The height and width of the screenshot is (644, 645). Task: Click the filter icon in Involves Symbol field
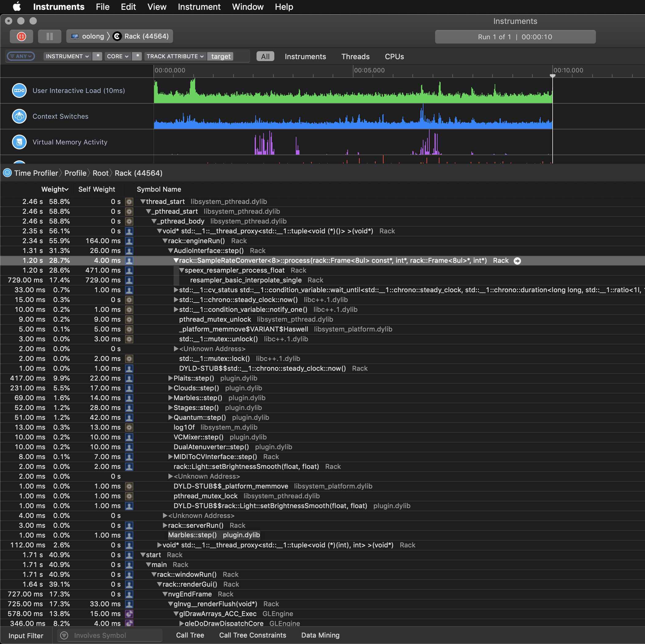(x=64, y=635)
